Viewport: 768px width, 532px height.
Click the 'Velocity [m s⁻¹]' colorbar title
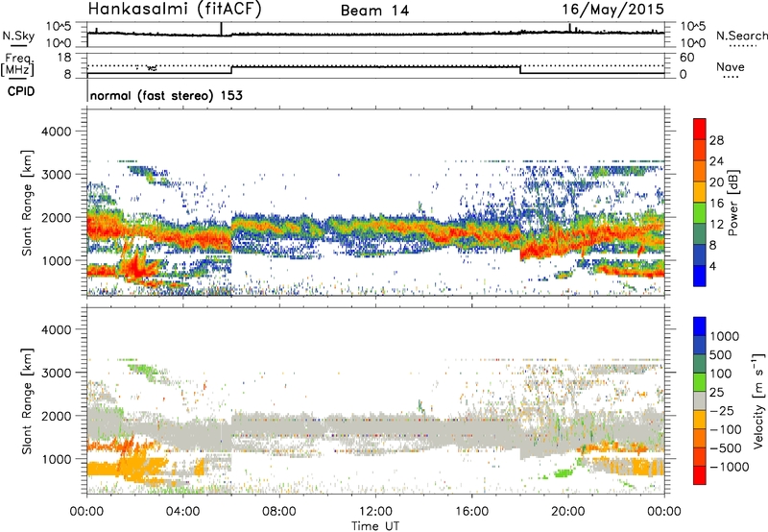[758, 399]
